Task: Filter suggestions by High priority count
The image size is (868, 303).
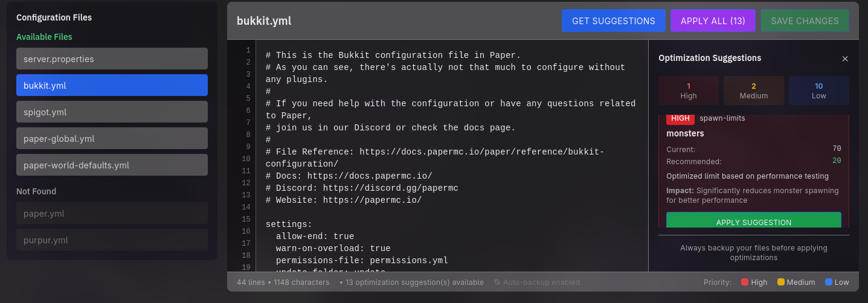Action: [x=689, y=91]
